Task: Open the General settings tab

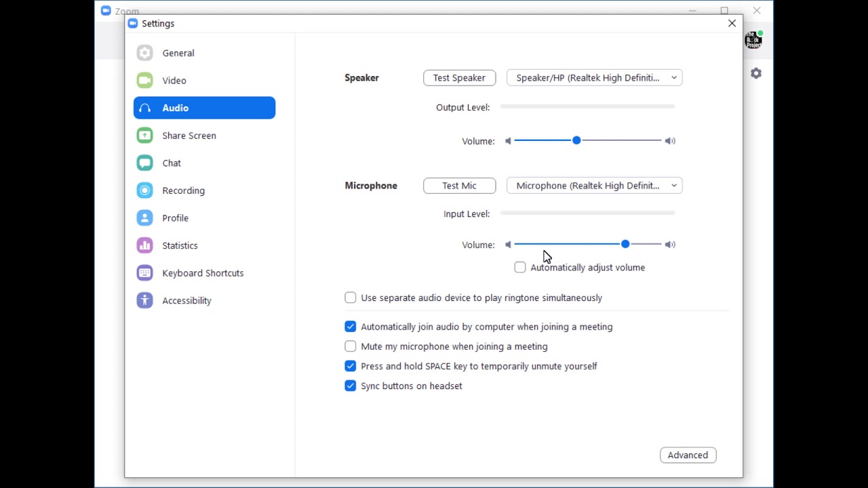Action: tap(204, 53)
